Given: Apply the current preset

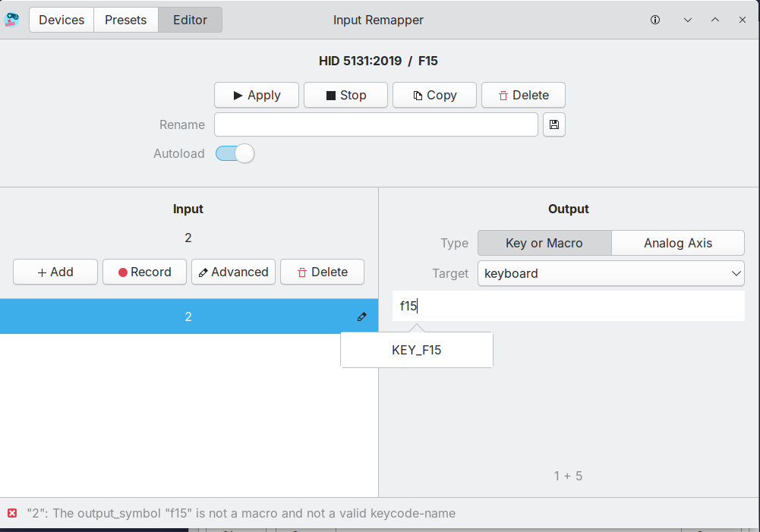Looking at the screenshot, I should click(256, 95).
